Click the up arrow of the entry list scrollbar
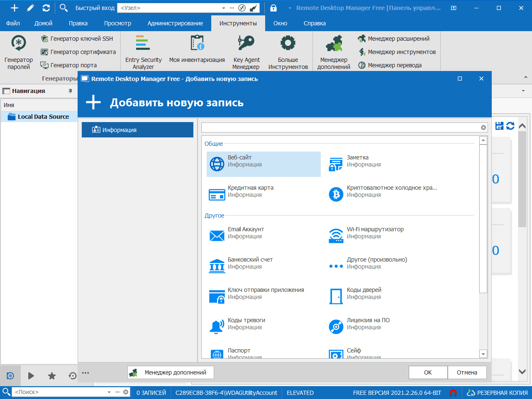Screen dimensions: 532x399 click(x=483, y=140)
